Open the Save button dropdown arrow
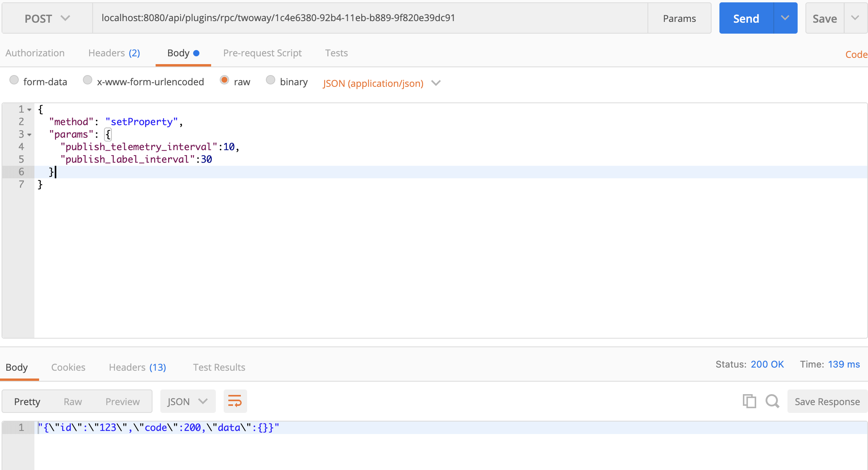Screen dimensions: 868x470 (855, 18)
